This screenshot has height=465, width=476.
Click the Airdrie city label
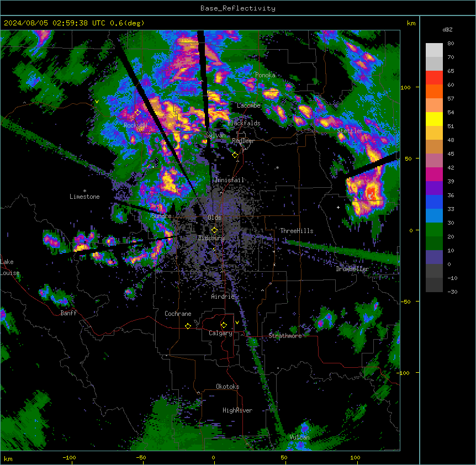pos(223,297)
